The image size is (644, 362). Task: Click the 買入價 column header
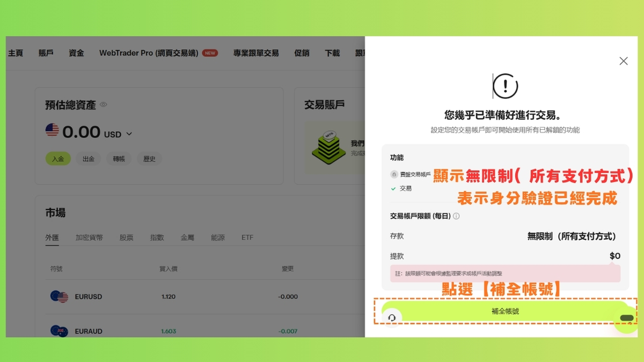pyautogui.click(x=168, y=269)
